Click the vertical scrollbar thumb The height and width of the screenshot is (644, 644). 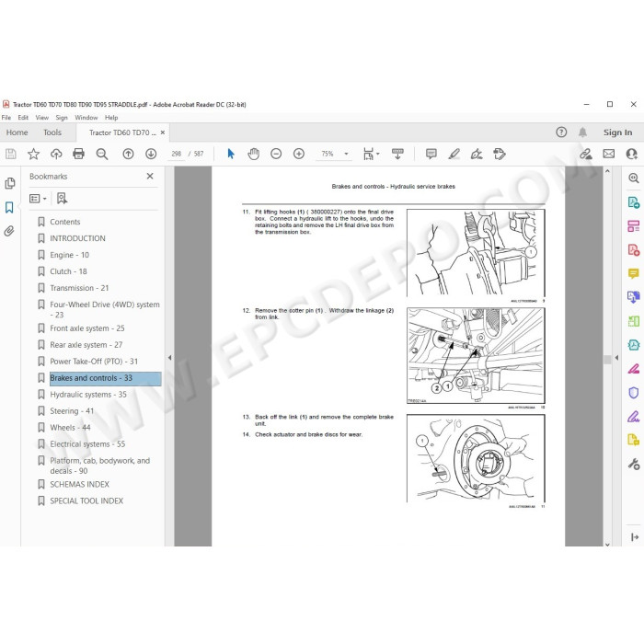[607, 360]
